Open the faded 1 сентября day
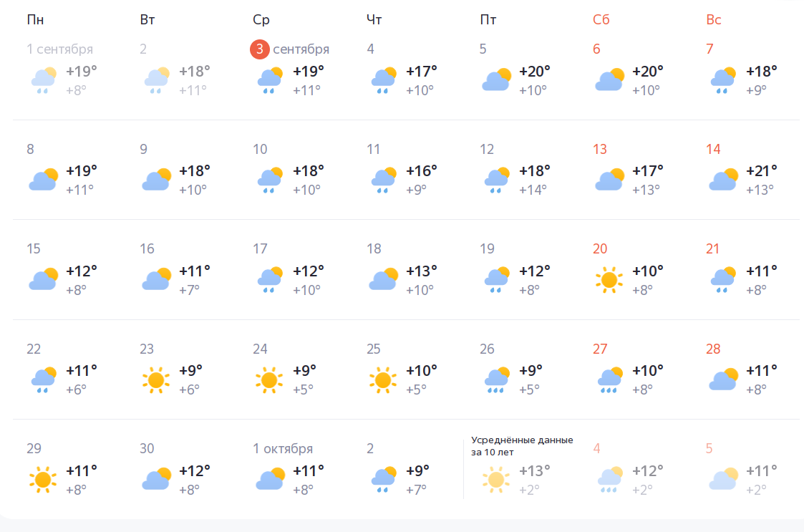 point(59,49)
